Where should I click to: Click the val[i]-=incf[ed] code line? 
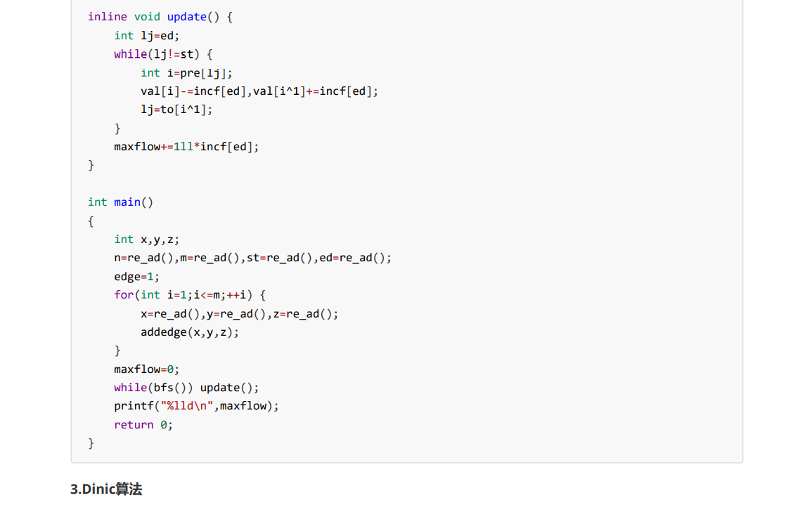tap(259, 91)
